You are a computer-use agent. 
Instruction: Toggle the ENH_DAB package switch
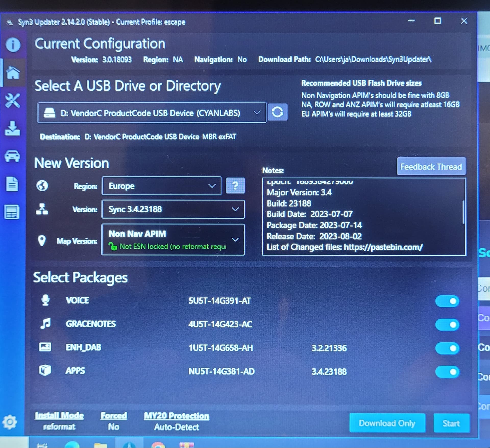point(447,348)
